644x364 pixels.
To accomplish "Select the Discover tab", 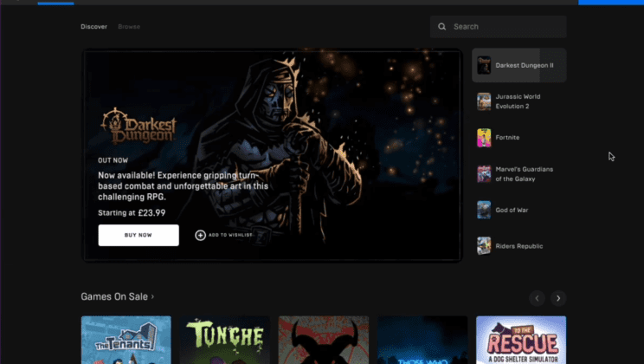I will (x=93, y=27).
